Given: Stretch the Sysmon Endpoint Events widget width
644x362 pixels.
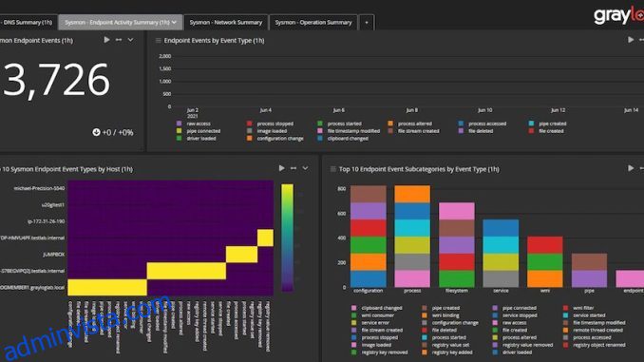Looking at the screenshot, I should 119,40.
